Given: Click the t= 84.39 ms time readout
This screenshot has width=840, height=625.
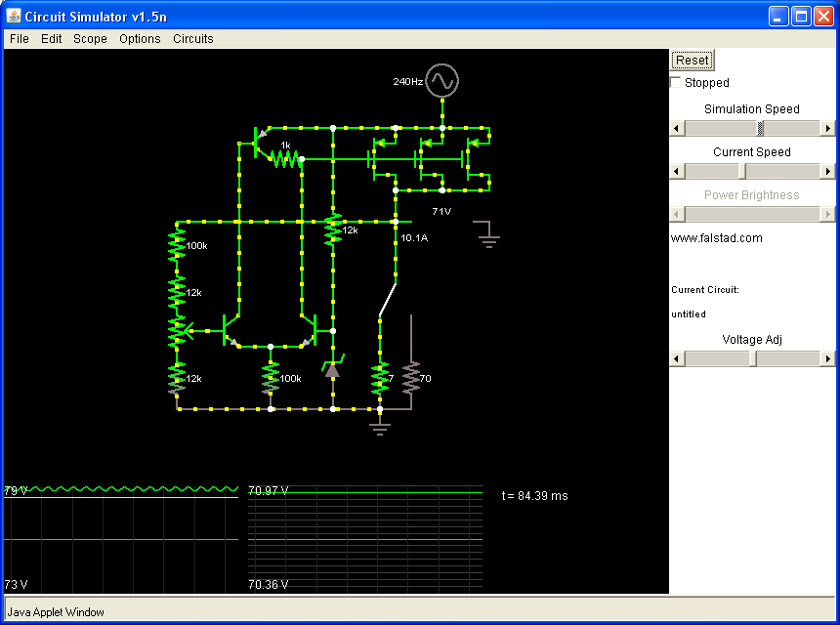Looking at the screenshot, I should [x=534, y=496].
